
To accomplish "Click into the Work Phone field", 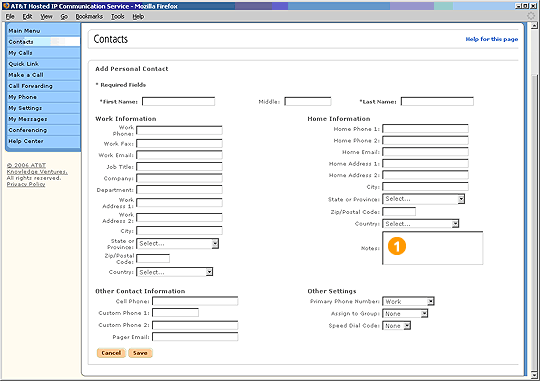I will [x=179, y=130].
